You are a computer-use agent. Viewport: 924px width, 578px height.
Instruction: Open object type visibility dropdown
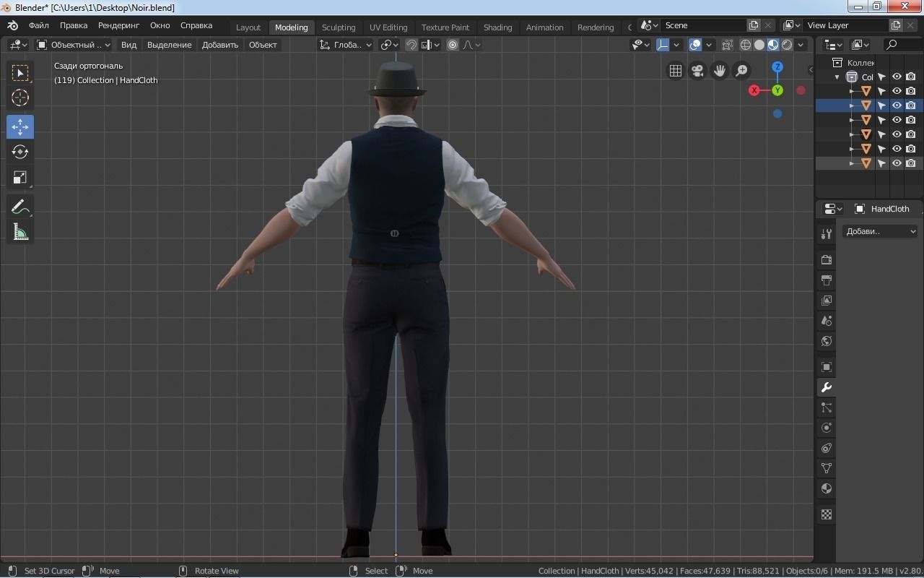click(640, 45)
